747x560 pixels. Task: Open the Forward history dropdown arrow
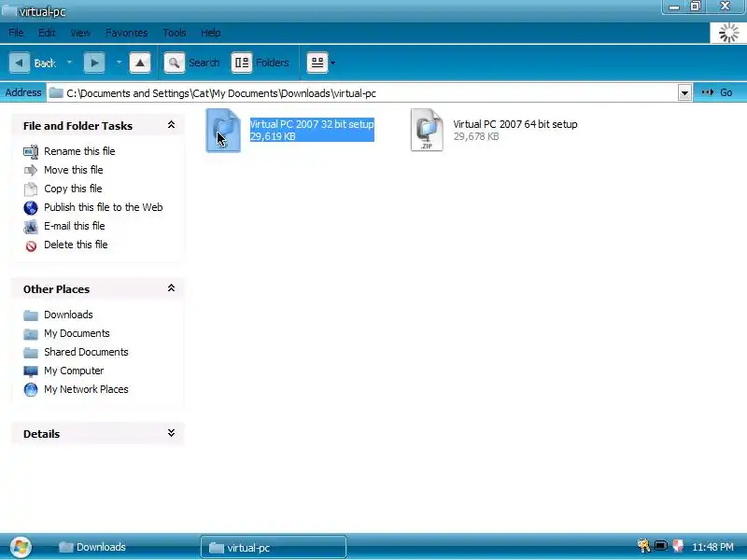119,63
